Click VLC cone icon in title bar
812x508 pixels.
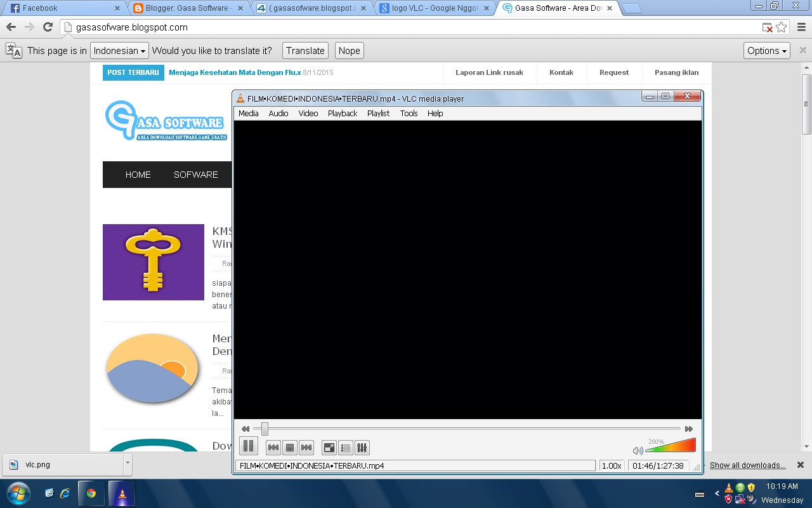pos(240,98)
